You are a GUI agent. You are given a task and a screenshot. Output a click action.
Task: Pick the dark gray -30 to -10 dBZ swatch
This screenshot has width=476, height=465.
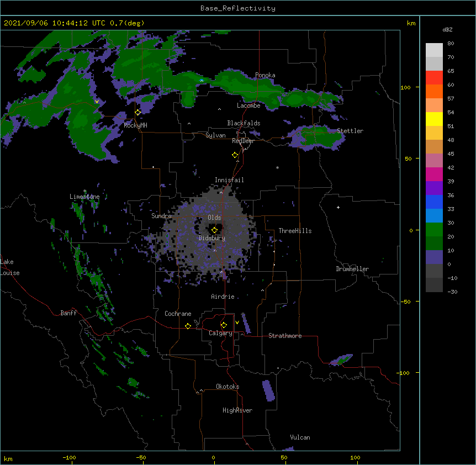(x=434, y=285)
